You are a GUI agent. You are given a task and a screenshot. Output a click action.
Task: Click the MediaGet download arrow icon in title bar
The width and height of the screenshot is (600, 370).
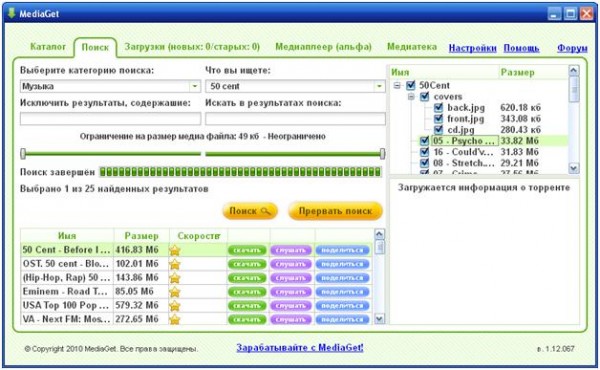point(11,13)
